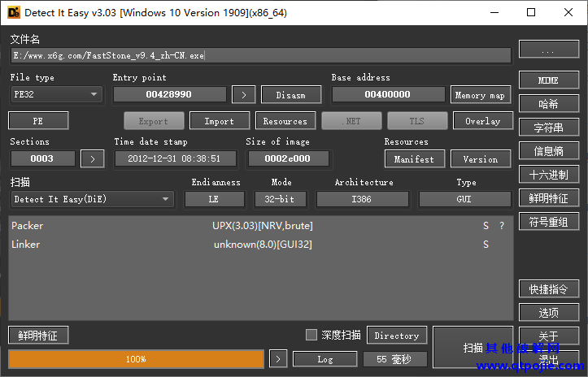Click the PE button
588x377 pixels.
pos(38,121)
